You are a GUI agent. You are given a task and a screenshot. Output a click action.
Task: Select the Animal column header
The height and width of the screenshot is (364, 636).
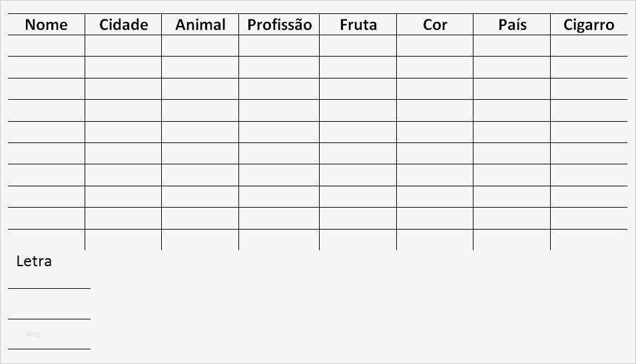(200, 25)
